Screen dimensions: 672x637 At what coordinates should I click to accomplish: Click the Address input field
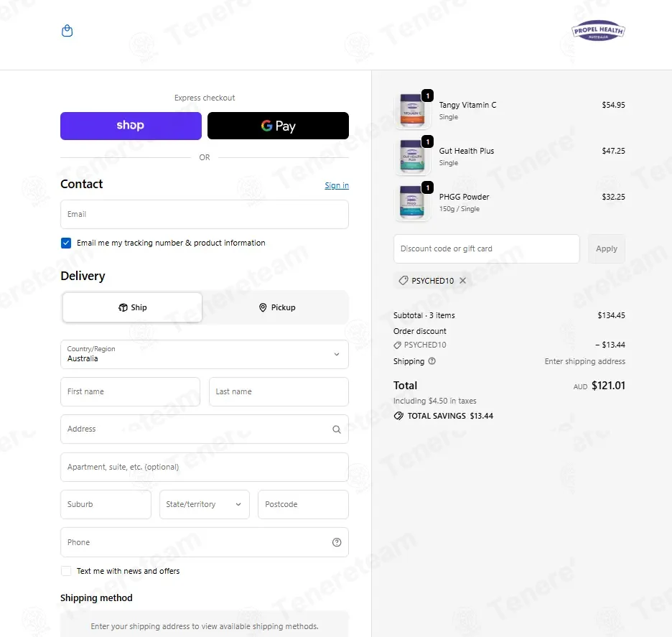point(205,429)
